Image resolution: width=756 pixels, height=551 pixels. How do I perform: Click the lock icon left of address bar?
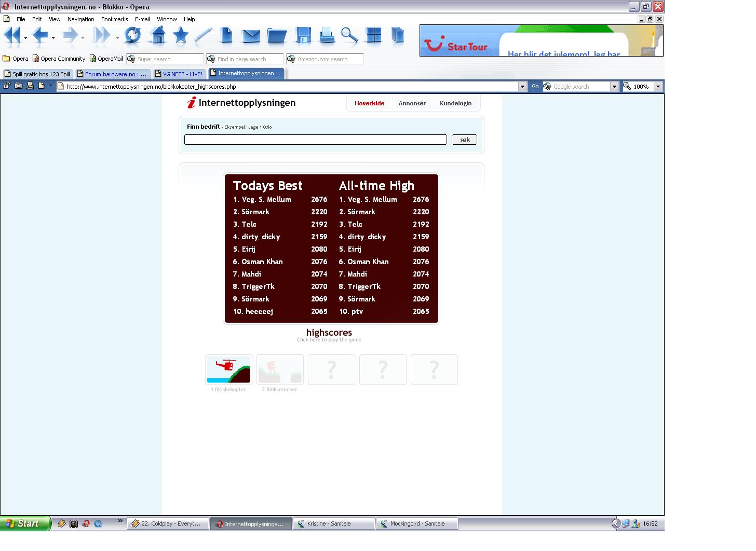point(7,86)
